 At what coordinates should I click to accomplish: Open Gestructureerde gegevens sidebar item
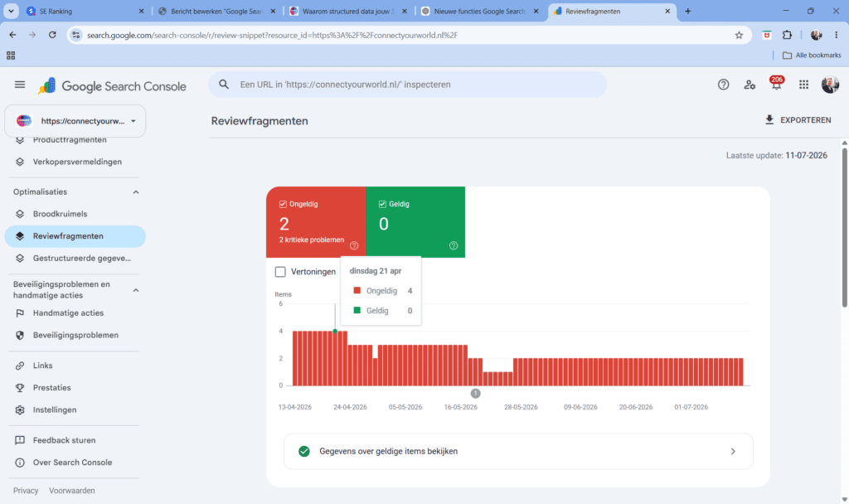click(75, 259)
